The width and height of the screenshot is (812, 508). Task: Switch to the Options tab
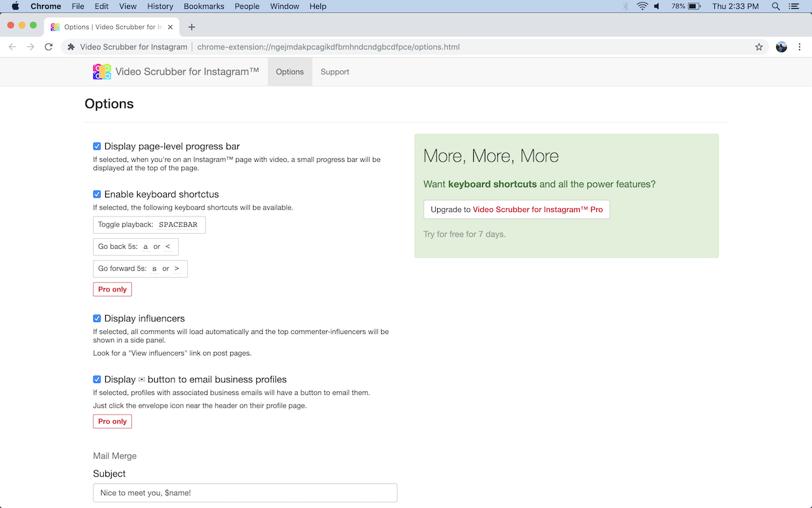290,72
